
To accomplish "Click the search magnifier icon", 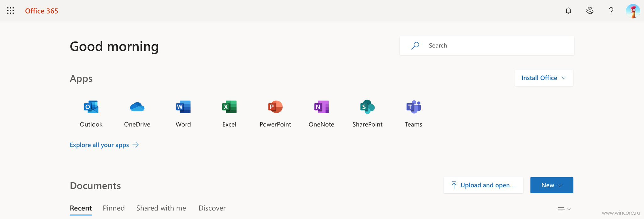I will (x=415, y=46).
